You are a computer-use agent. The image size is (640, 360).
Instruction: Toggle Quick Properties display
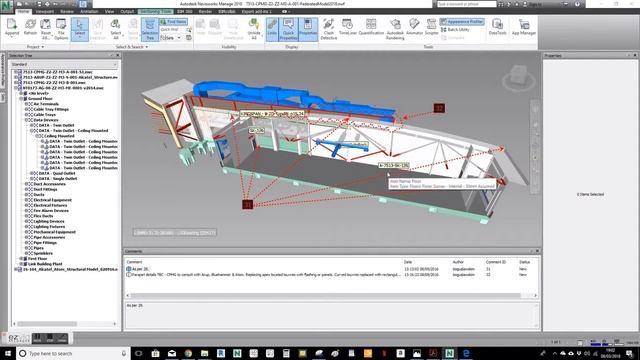pos(288,29)
